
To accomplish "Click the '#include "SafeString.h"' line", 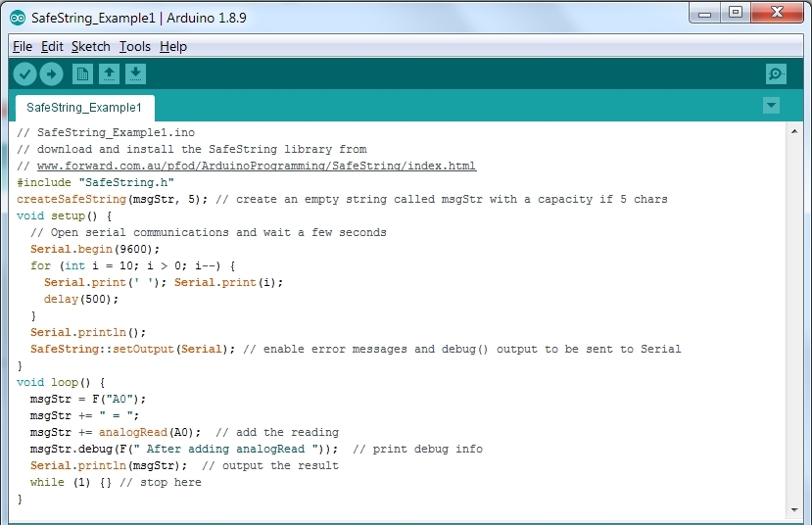I will point(95,183).
